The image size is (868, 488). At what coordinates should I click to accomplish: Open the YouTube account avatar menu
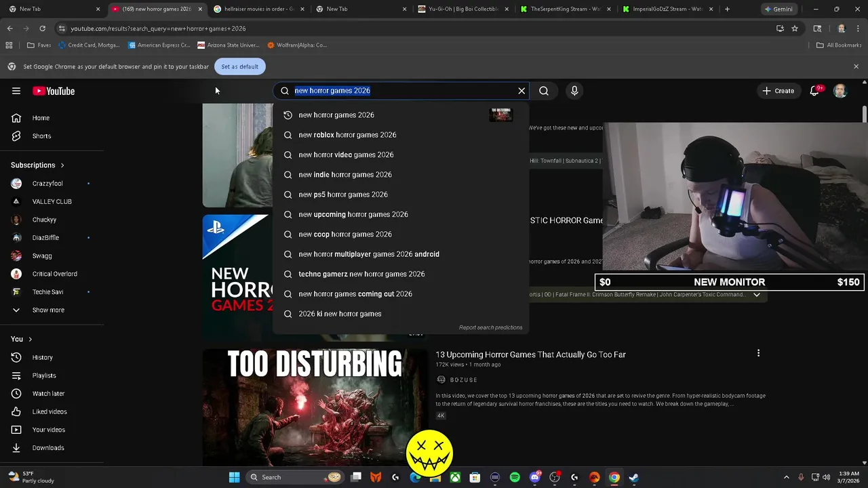[840, 91]
